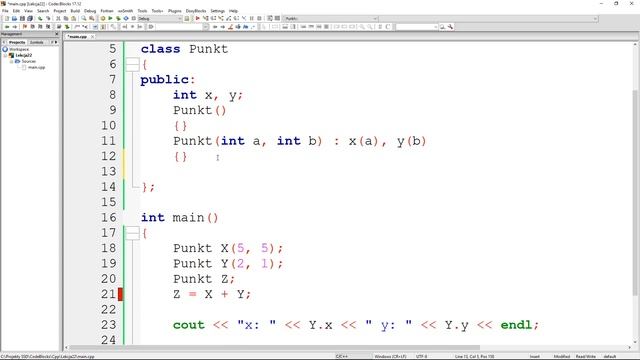The height and width of the screenshot is (360, 640).
Task: Open the Build menu
Action: coord(75,11)
